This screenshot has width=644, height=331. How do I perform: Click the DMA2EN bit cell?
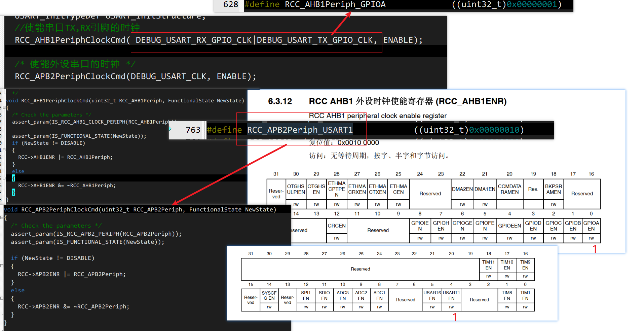(x=462, y=189)
